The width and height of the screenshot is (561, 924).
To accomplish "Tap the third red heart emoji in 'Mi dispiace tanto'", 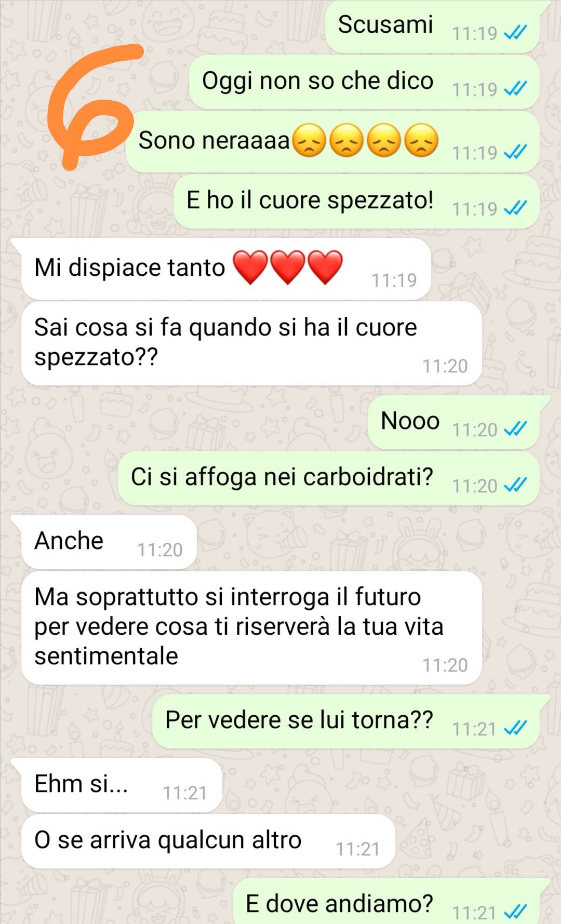I will (325, 267).
